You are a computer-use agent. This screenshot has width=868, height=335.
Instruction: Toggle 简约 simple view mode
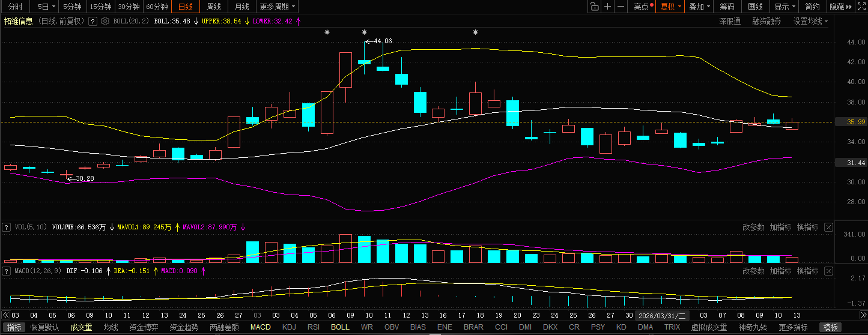coord(812,7)
